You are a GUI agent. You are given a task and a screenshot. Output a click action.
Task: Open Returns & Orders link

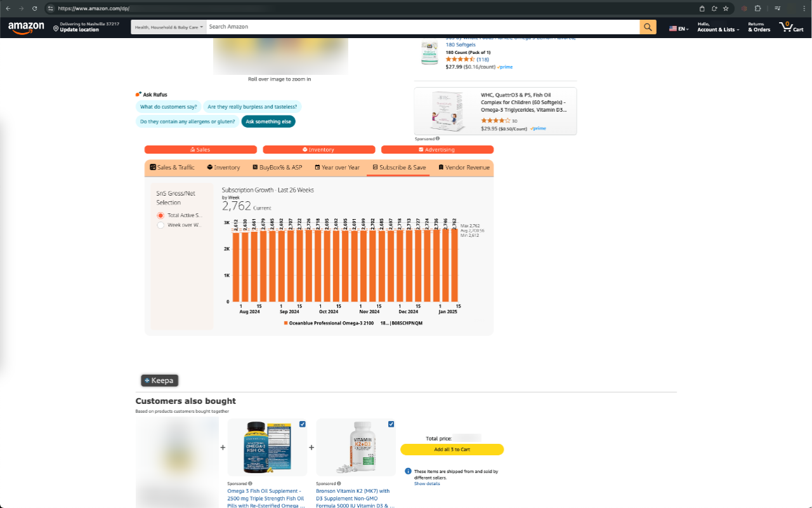coord(759,27)
